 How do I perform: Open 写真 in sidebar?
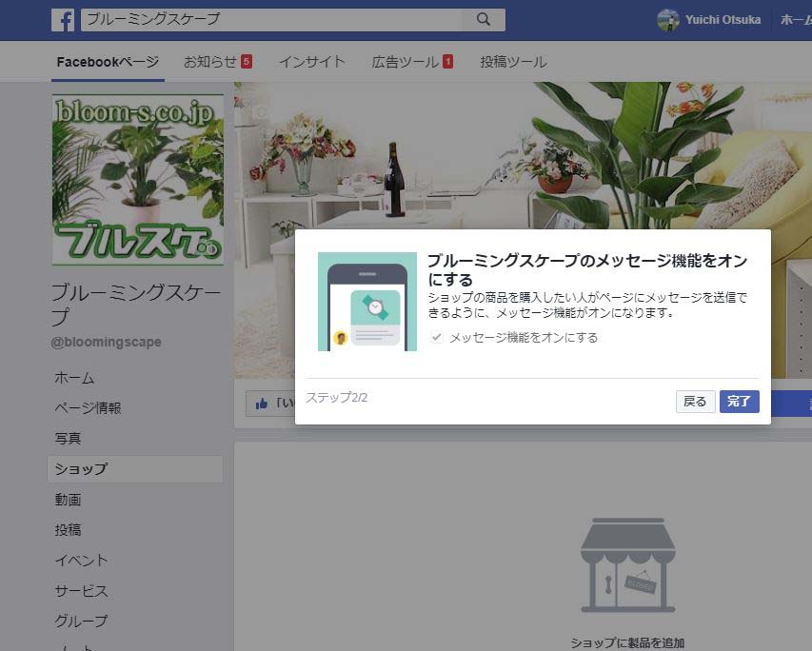click(x=68, y=439)
